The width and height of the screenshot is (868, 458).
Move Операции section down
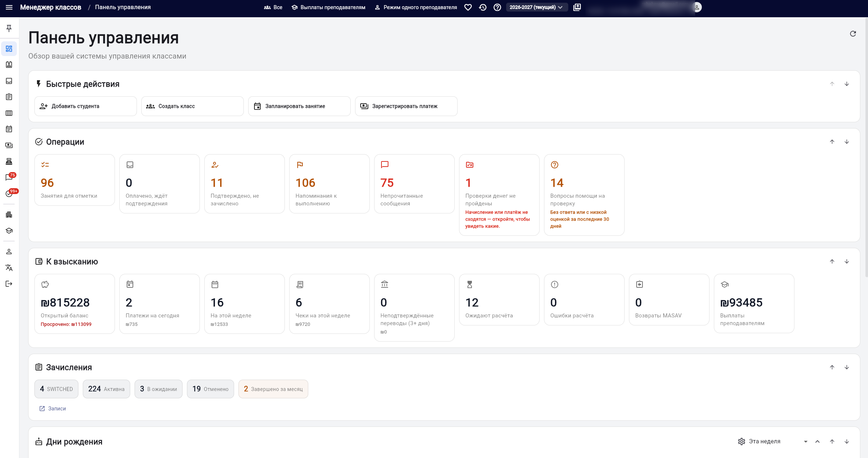coord(847,142)
